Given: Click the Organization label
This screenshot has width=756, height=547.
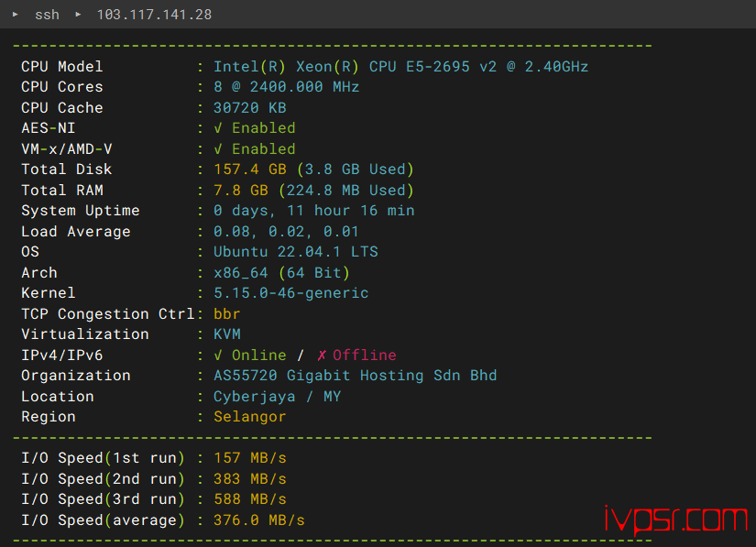Looking at the screenshot, I should pyautogui.click(x=76, y=376).
